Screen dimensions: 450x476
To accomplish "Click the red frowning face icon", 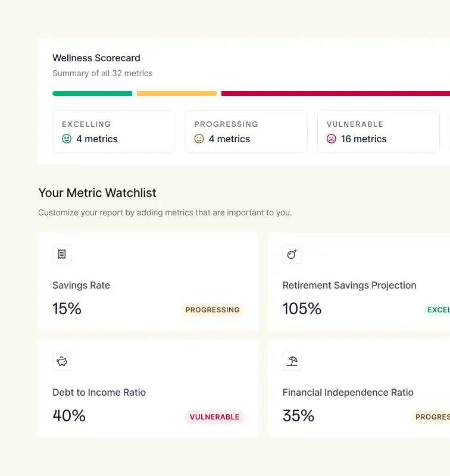I will [x=332, y=139].
